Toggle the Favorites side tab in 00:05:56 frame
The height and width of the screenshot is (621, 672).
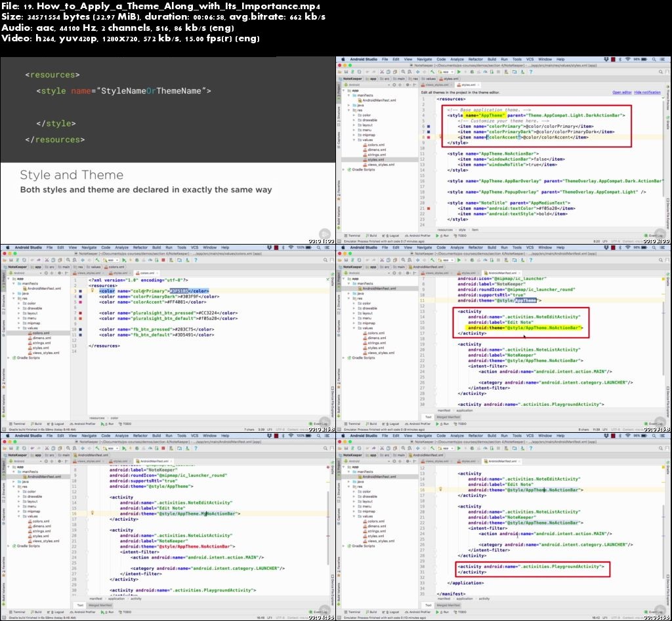339,567
